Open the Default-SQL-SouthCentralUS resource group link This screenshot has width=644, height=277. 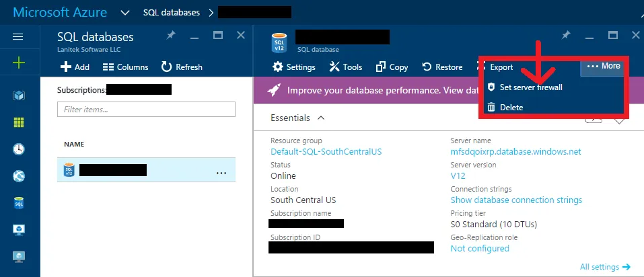[x=326, y=152]
